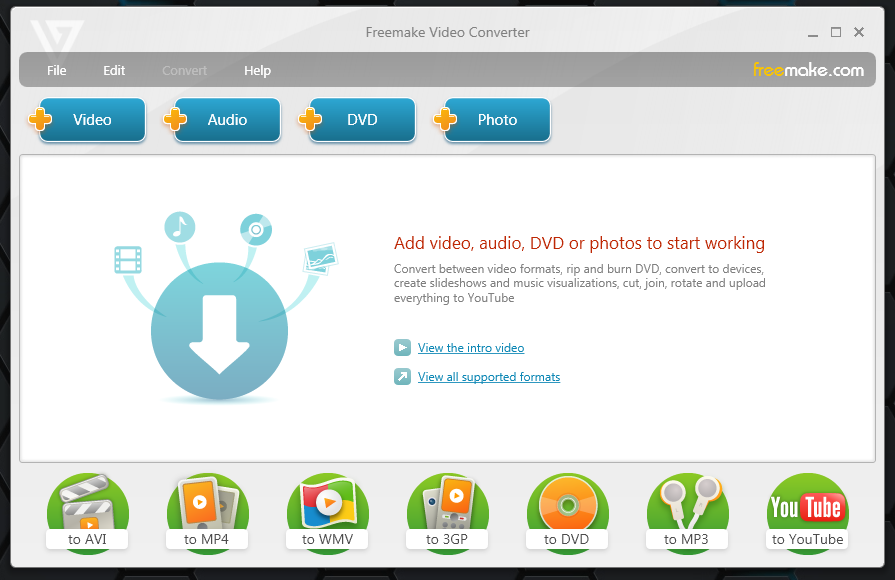Open the View the intro video link
Image resolution: width=895 pixels, height=580 pixels.
pyautogui.click(x=471, y=348)
